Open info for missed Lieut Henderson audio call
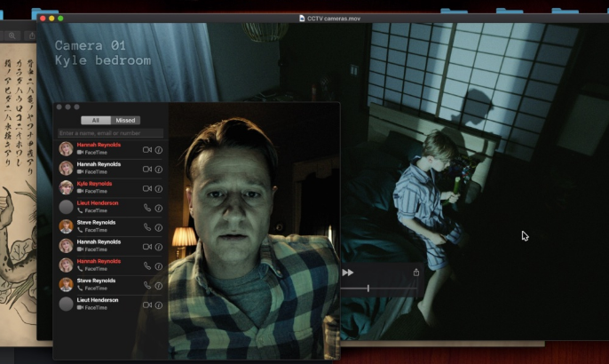 point(159,209)
